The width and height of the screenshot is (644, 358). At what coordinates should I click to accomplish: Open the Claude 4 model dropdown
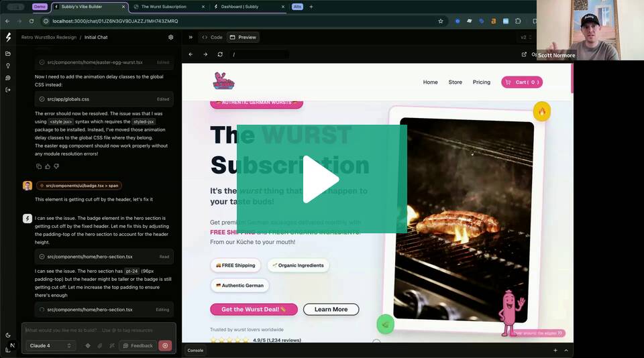[x=50, y=346]
